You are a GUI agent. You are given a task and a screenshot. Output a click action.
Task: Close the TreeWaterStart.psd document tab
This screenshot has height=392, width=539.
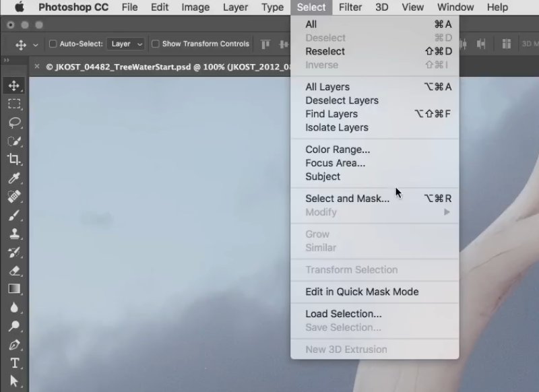click(38, 67)
